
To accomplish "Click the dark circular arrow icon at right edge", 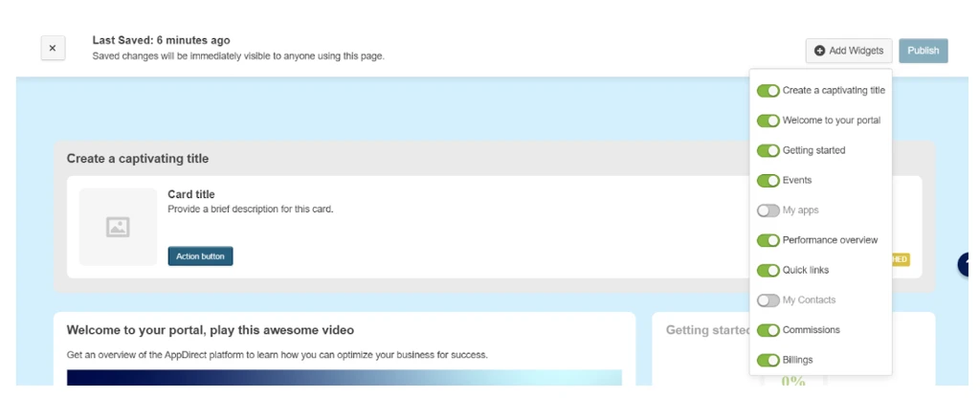I will pos(969,265).
